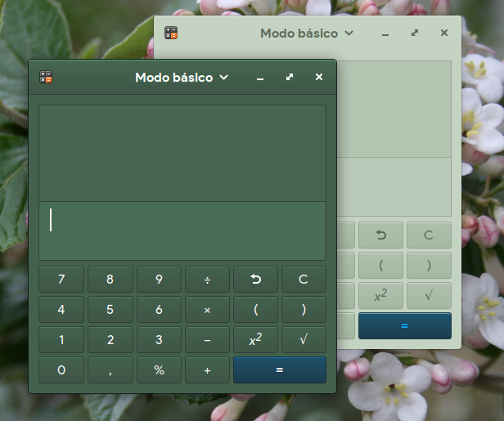
Task: Clear the display with C on the dark calculator
Action: click(x=304, y=279)
